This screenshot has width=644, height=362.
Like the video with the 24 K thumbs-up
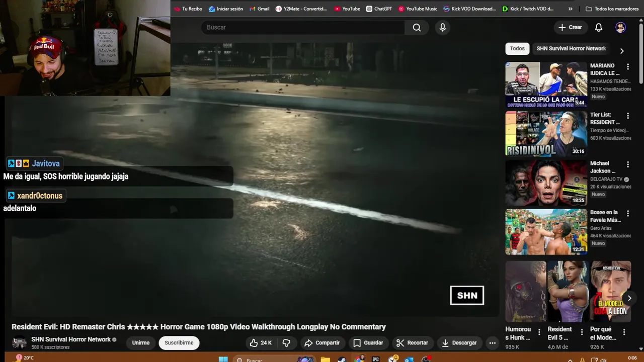click(x=261, y=343)
